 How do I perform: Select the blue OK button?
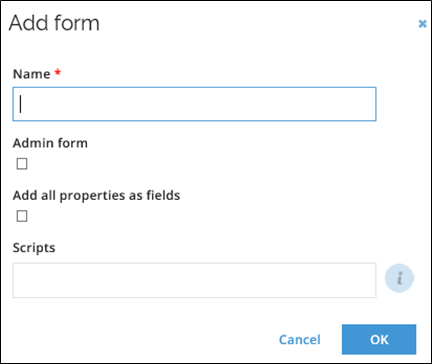point(379,339)
